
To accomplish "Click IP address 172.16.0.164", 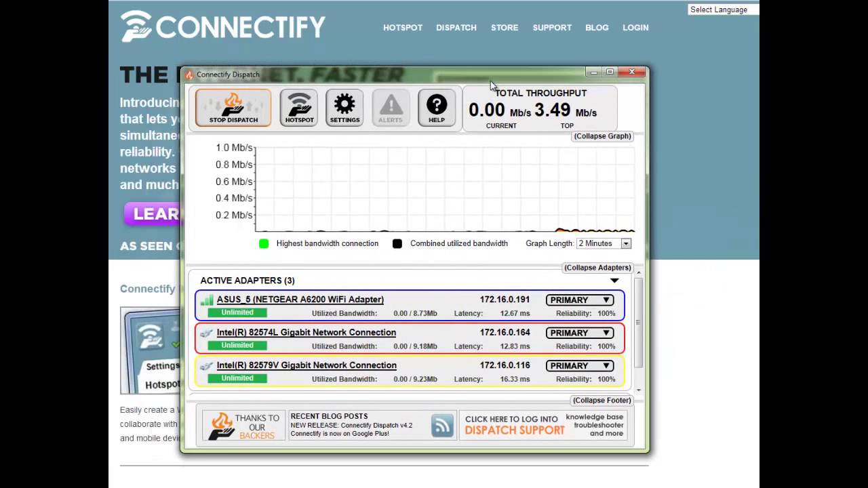I will [x=505, y=333].
